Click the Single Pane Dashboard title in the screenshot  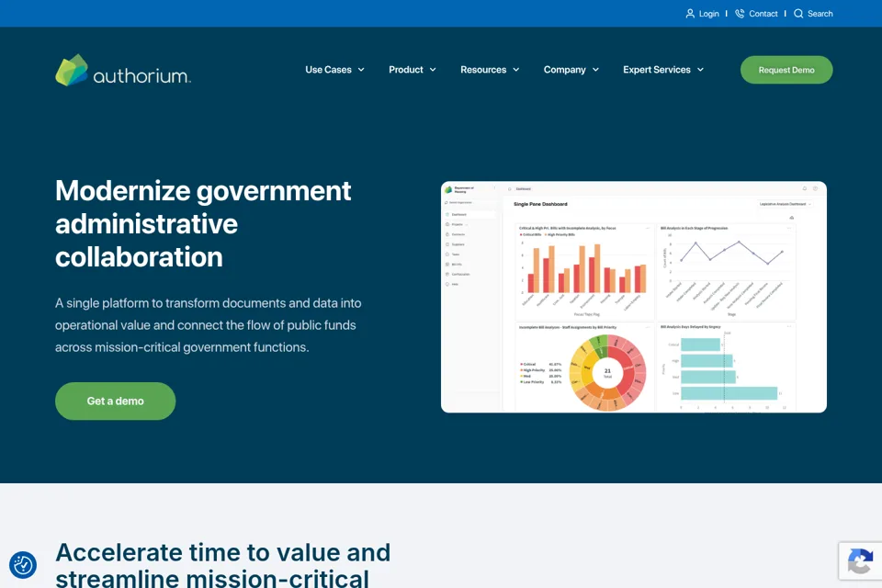click(540, 204)
